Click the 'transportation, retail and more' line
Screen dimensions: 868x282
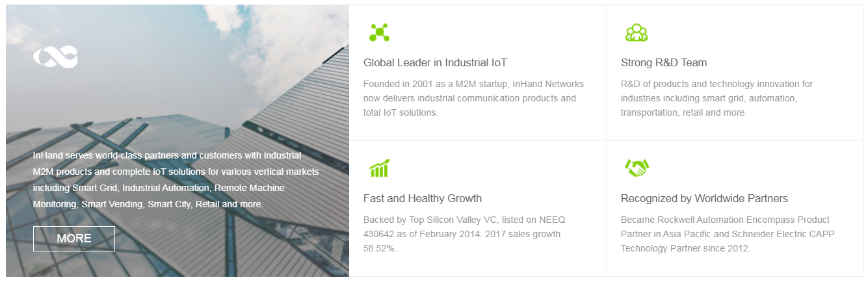(683, 112)
